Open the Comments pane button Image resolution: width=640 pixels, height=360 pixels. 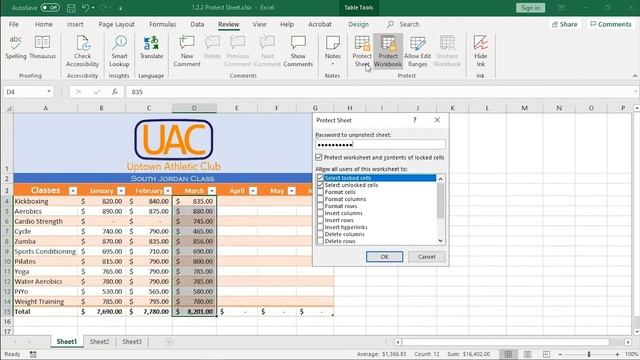pos(611,24)
